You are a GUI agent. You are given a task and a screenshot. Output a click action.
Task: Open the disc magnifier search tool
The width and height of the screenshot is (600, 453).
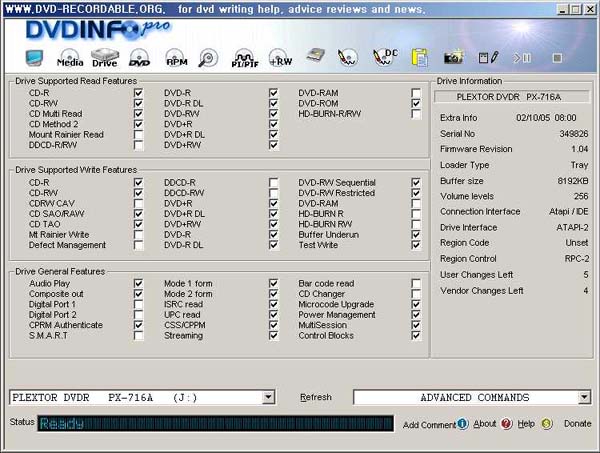(208, 58)
